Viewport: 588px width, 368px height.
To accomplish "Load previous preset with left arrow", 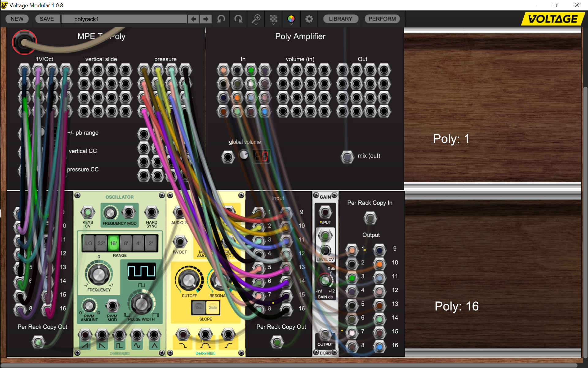I will coord(194,19).
